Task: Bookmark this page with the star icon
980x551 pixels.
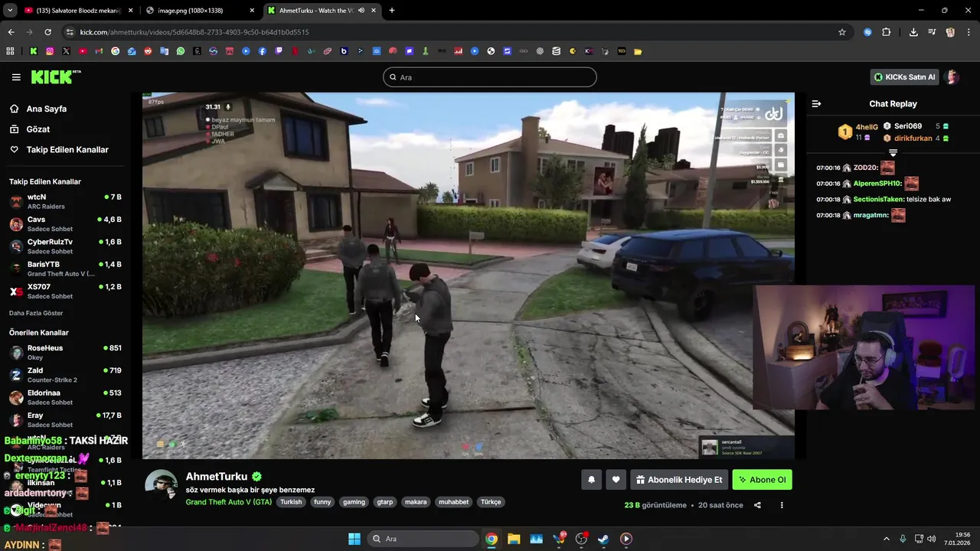Action: coord(842,32)
